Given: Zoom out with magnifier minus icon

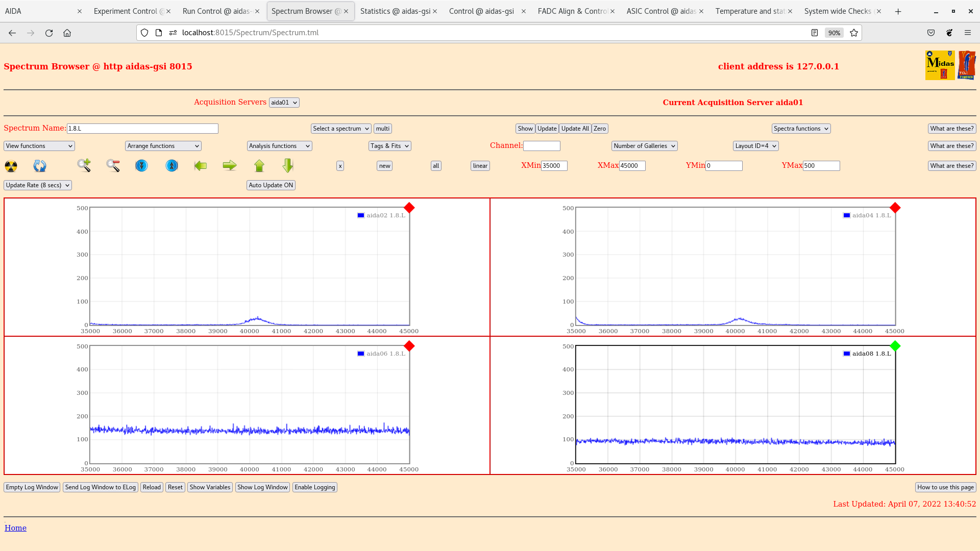Looking at the screenshot, I should (x=113, y=165).
